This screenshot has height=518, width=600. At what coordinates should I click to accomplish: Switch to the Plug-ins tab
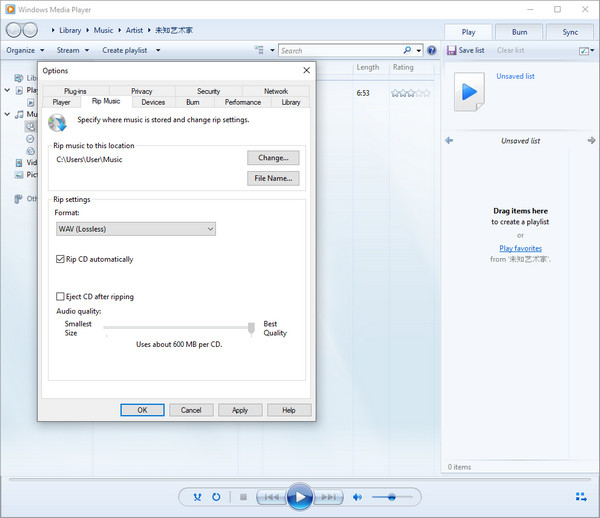tap(75, 91)
